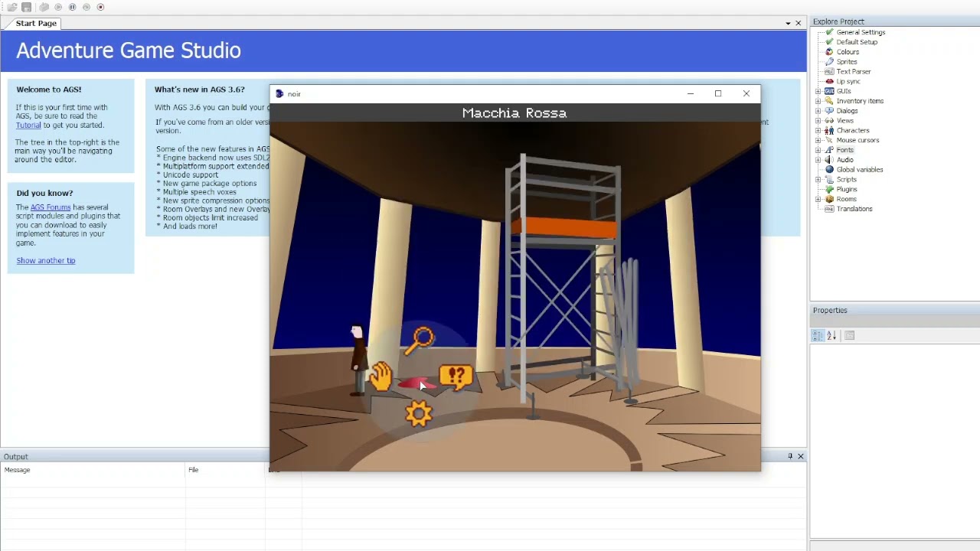
Task: Click the Open project toolbar icon
Action: (x=12, y=7)
